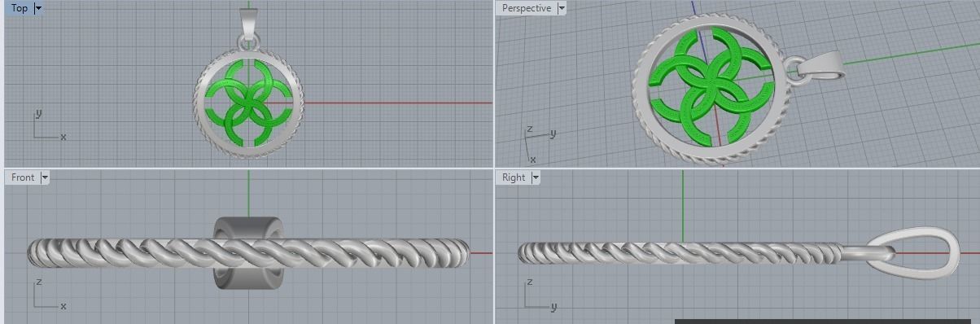
Task: Activate the Front viewport title label
Action: (x=23, y=177)
